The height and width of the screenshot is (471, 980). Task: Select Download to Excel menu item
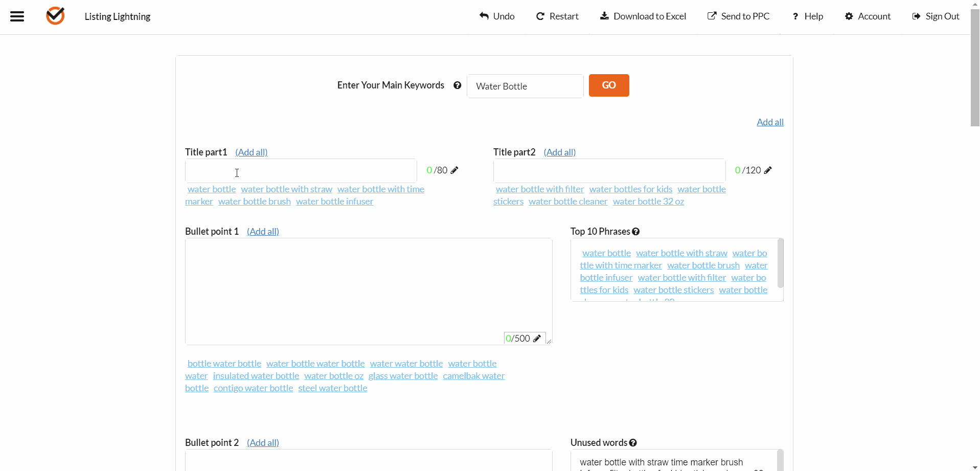[x=643, y=16]
